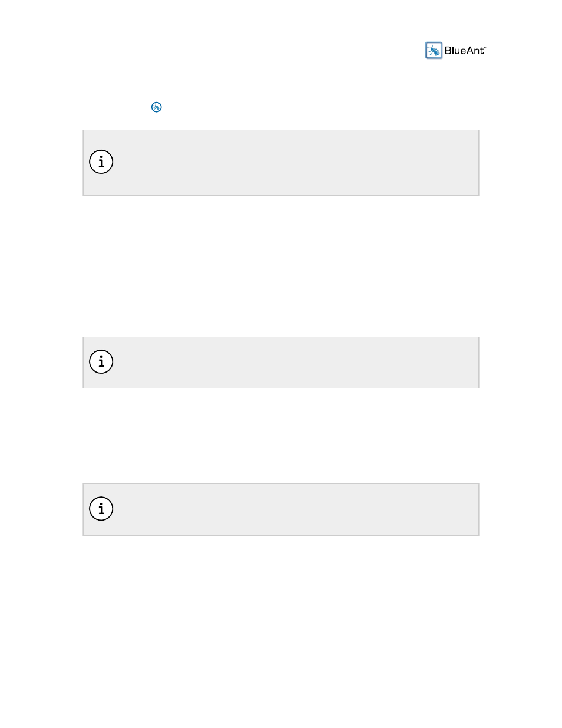562x728 pixels.
Task: Open the BlueAnt square logo image
Action: click(x=434, y=51)
